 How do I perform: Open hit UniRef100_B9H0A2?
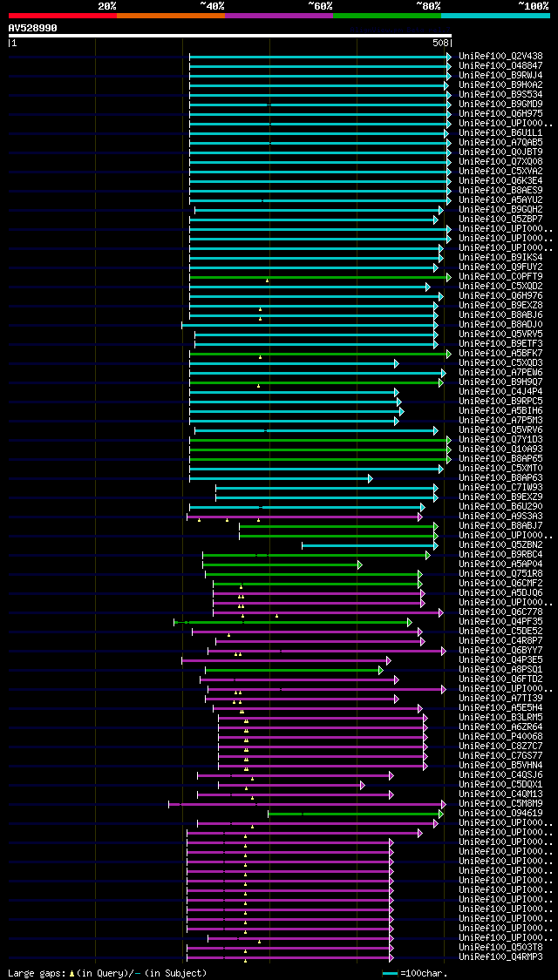500,85
